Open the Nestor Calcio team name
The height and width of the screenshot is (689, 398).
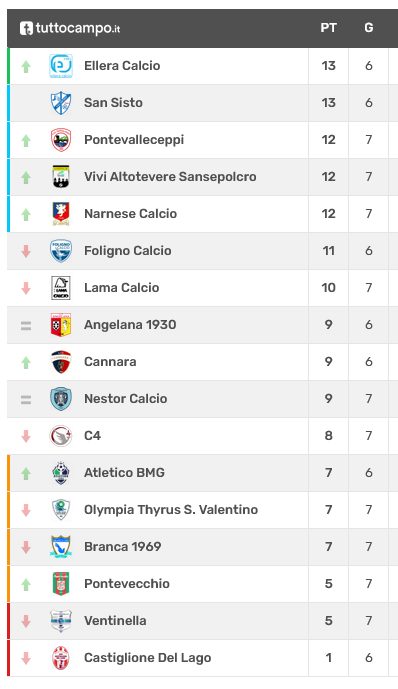tap(126, 399)
